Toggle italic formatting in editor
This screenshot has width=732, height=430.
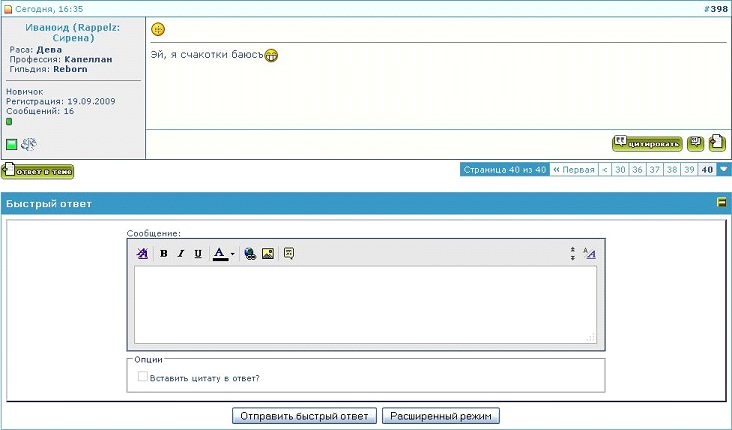point(180,254)
